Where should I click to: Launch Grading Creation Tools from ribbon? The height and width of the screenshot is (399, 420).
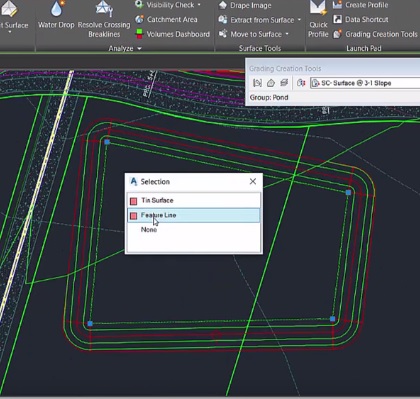(375, 34)
